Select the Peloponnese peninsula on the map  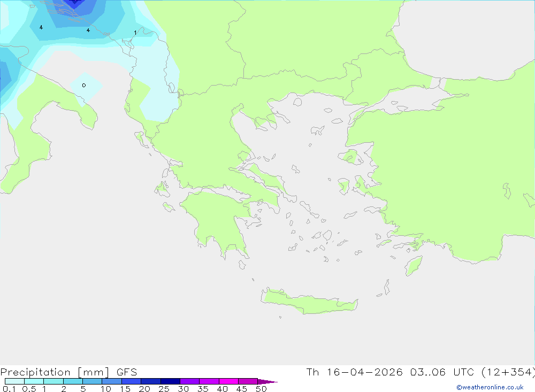(x=218, y=222)
